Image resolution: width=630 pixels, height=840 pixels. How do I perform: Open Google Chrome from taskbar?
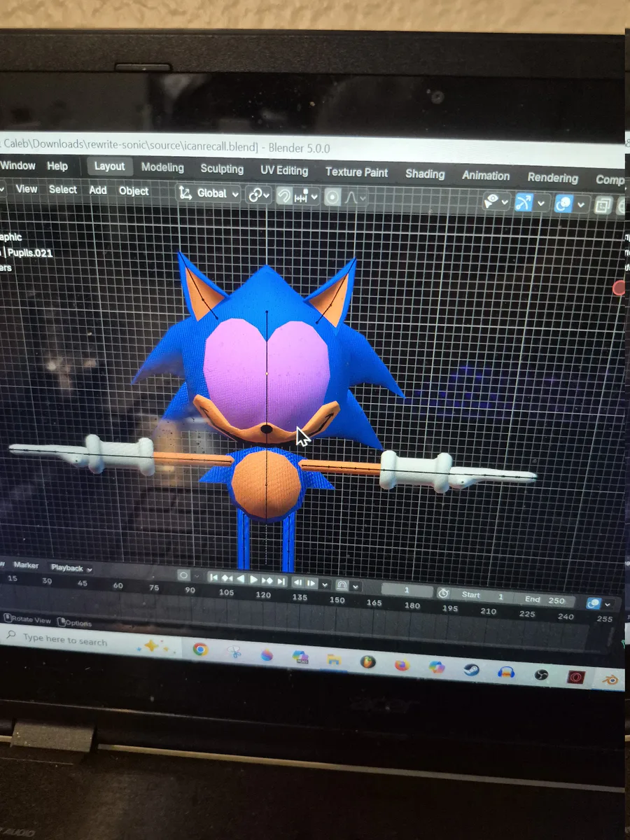(x=200, y=650)
